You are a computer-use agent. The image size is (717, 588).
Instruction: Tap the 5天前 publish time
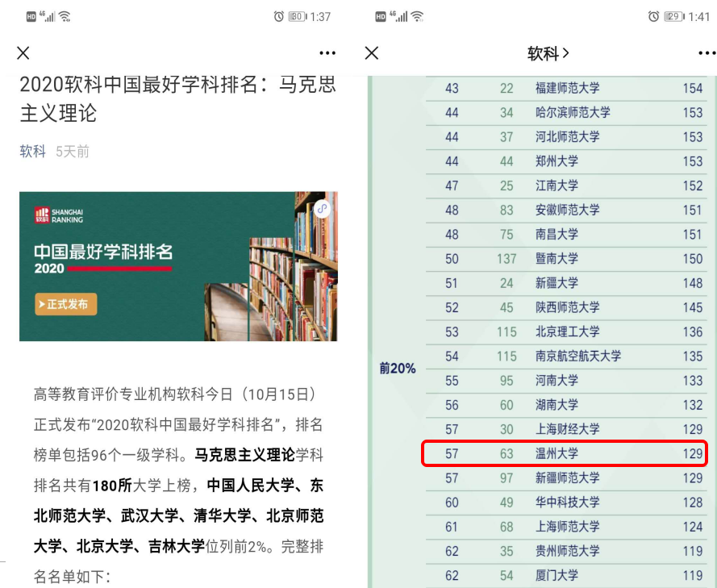coord(73,151)
